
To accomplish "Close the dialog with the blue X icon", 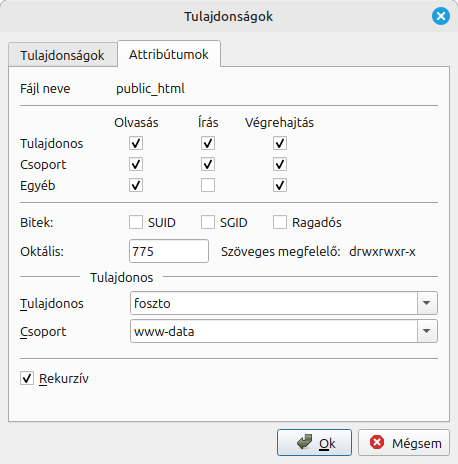I will (x=441, y=16).
